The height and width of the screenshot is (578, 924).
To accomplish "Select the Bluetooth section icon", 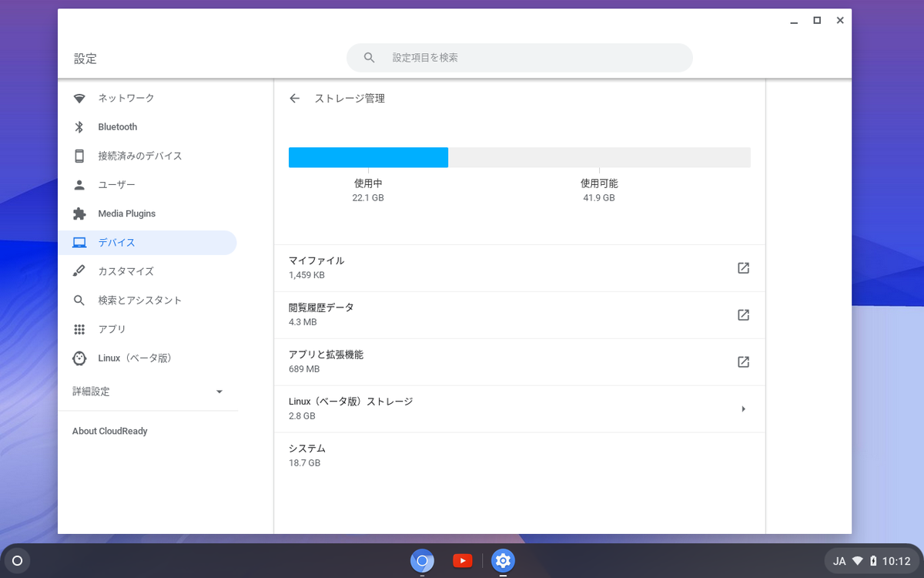I will [79, 126].
